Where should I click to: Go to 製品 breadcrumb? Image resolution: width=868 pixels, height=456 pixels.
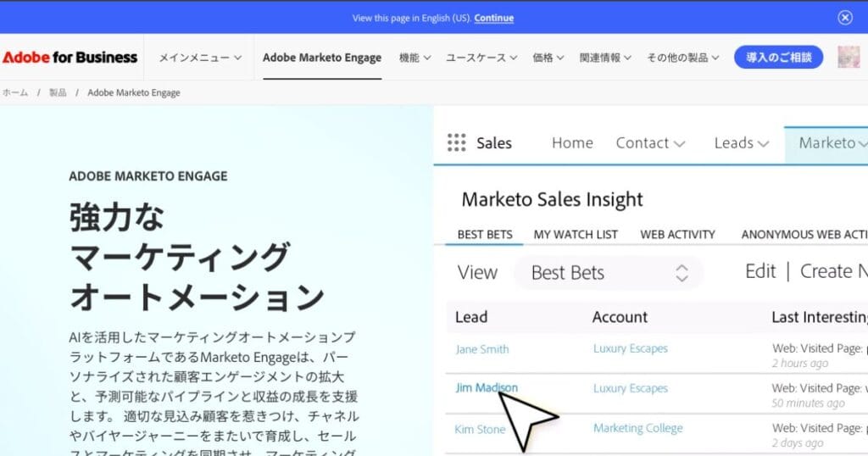[58, 92]
